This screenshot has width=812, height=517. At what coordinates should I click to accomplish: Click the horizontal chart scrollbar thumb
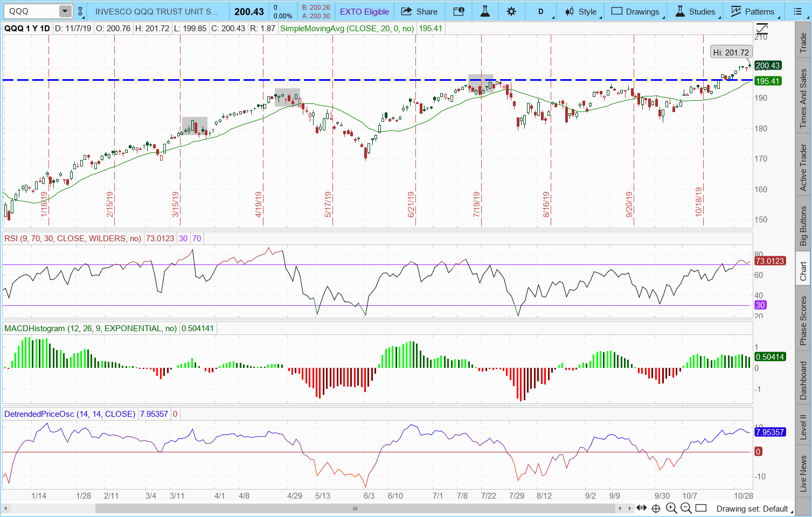355,508
